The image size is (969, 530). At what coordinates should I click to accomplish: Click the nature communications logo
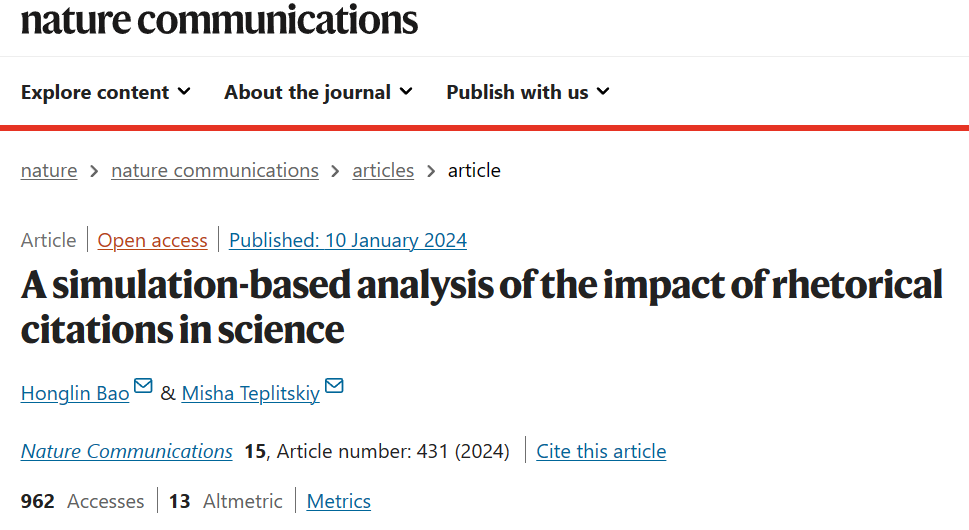pos(219,19)
